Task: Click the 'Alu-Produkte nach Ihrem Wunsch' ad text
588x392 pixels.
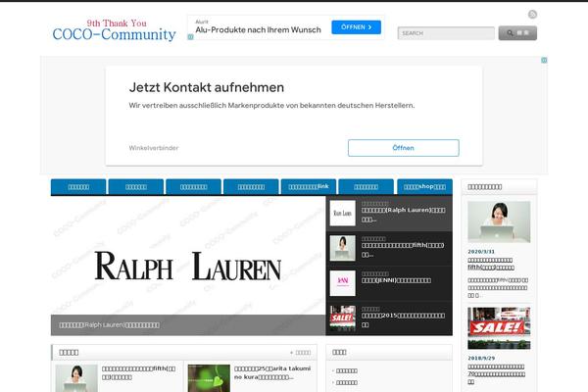Action: [258, 30]
